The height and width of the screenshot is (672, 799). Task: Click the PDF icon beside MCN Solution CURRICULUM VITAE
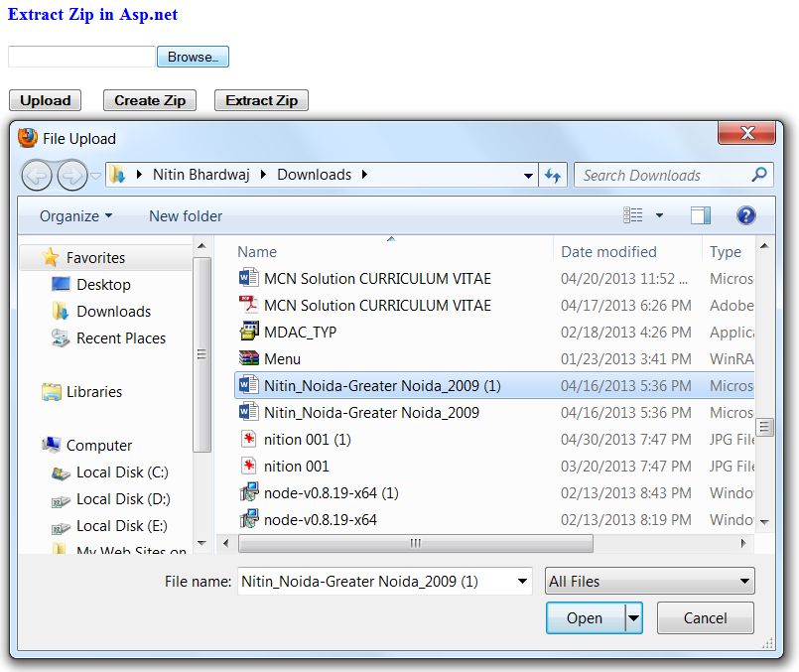[x=248, y=305]
